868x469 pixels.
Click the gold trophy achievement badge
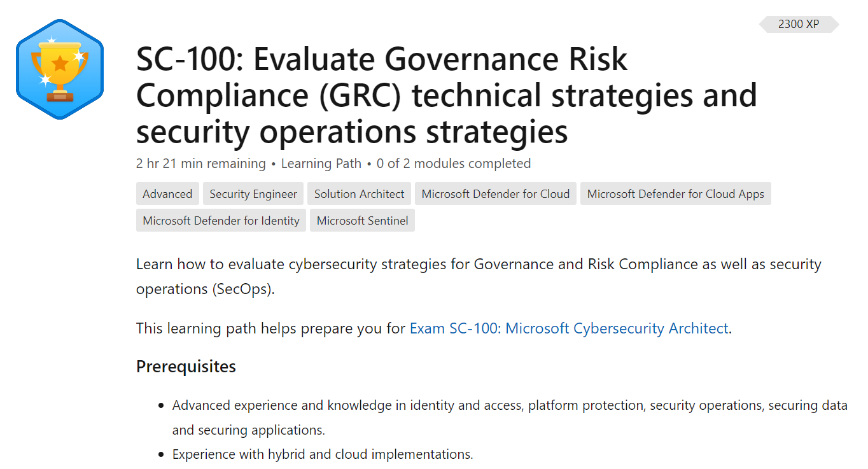pos(60,69)
